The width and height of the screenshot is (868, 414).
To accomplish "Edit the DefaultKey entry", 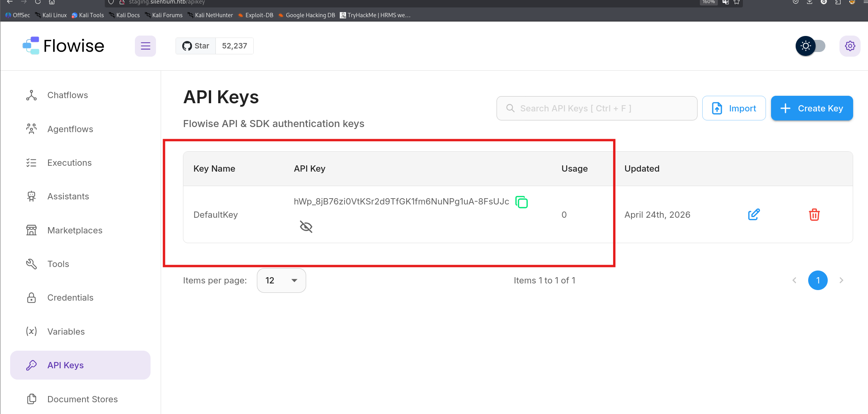I will 754,215.
